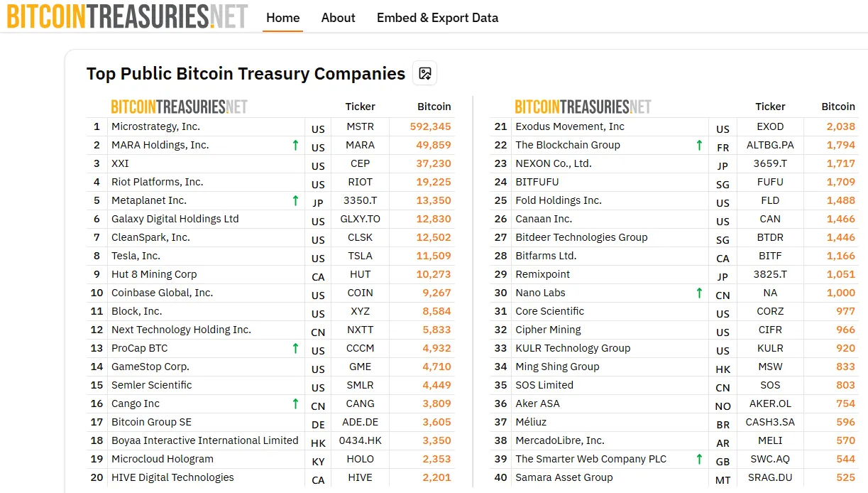This screenshot has height=493, width=868.
Task: Click the green up arrow for ProCap BTC
Action: tap(295, 348)
